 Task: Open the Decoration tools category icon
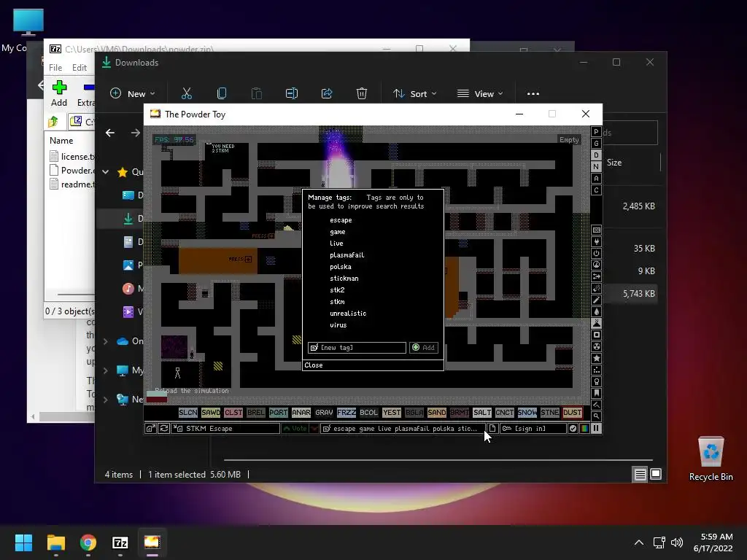point(596,405)
